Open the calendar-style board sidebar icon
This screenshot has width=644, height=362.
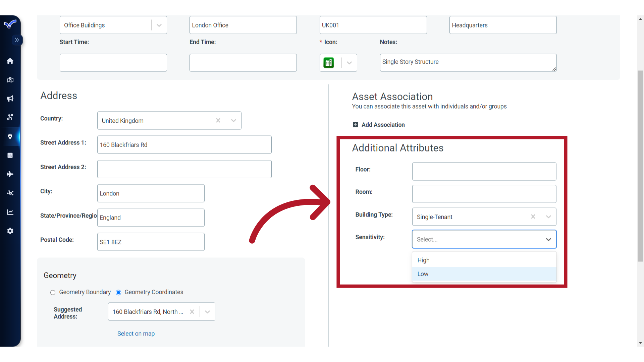10,155
